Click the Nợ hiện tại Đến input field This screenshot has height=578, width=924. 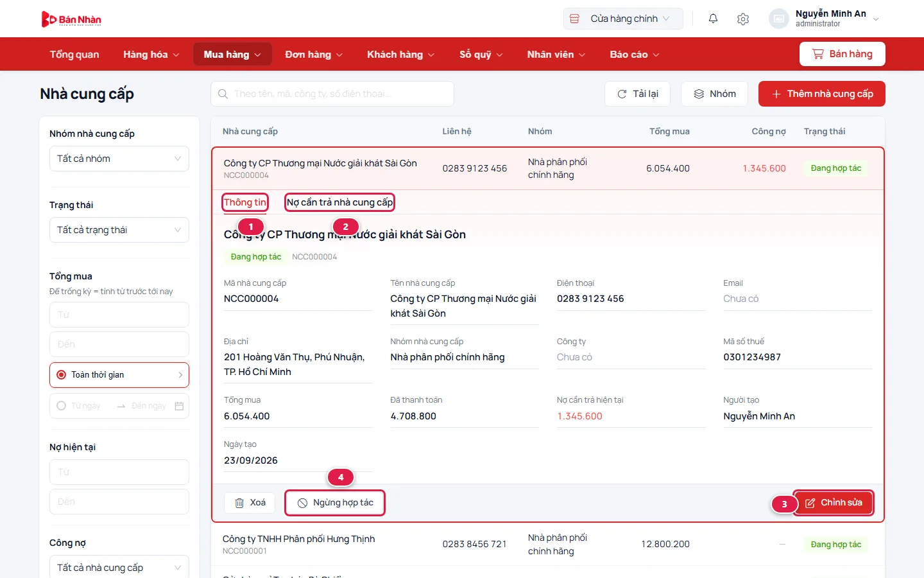(x=119, y=502)
